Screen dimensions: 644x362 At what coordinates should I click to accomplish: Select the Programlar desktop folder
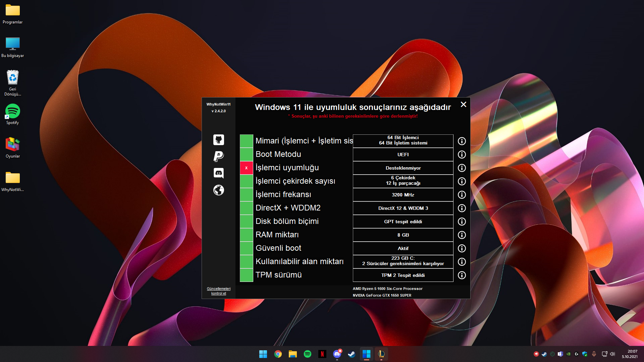(13, 14)
